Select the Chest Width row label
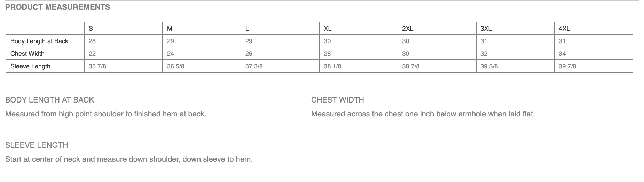Viewport: 644px width, 182px height. pyautogui.click(x=28, y=54)
